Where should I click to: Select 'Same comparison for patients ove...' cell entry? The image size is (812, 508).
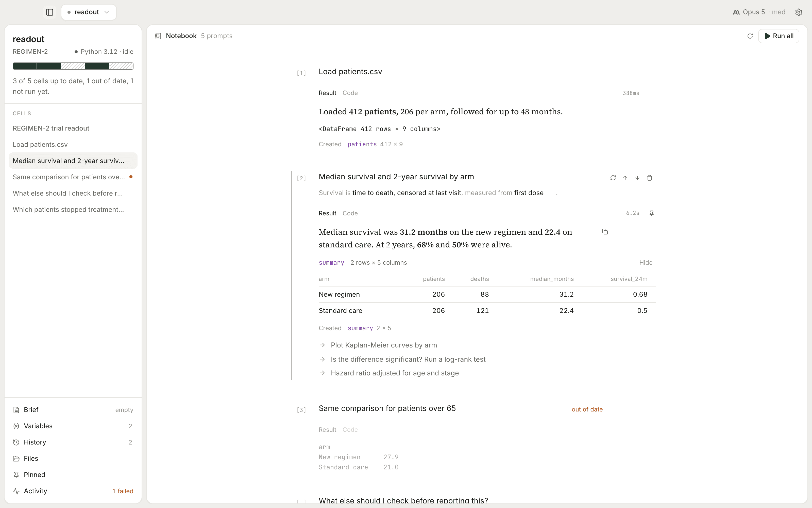pyautogui.click(x=73, y=177)
